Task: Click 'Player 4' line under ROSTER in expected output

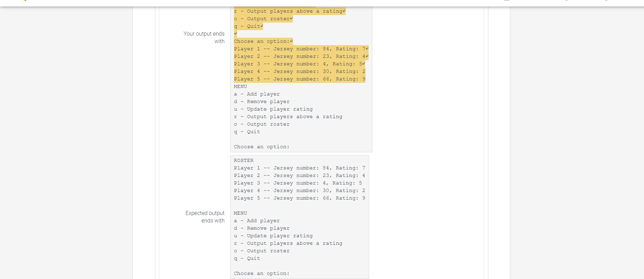Action: [300, 191]
